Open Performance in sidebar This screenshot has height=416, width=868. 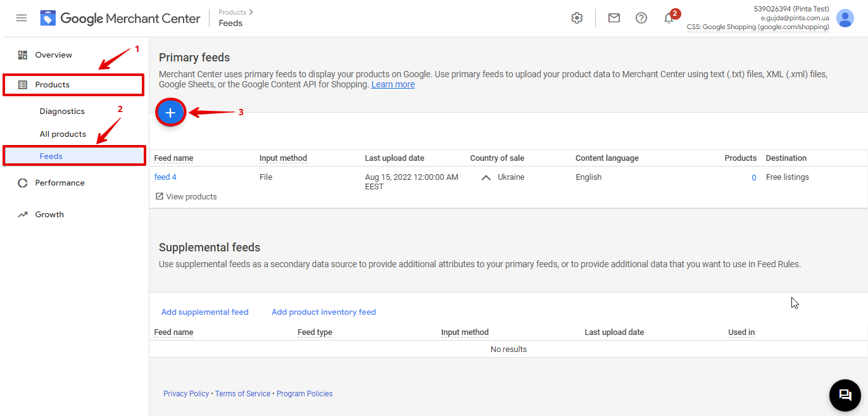(x=60, y=183)
